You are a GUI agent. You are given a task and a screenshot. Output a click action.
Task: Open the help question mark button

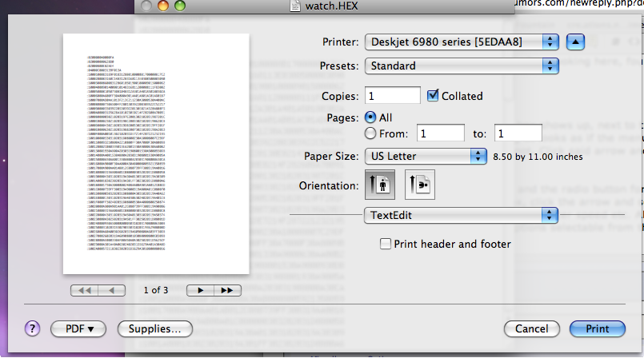(33, 328)
